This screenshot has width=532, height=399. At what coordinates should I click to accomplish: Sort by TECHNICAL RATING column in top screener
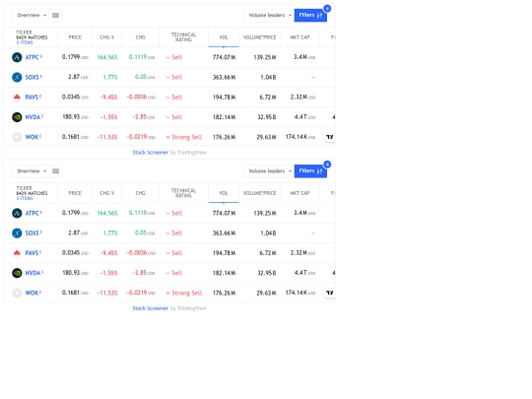pyautogui.click(x=183, y=37)
